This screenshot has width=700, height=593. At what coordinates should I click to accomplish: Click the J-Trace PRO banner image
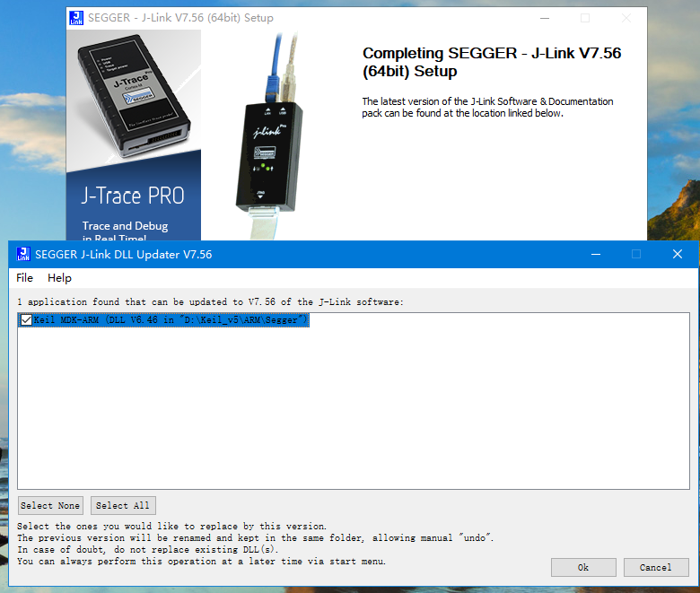pyautogui.click(x=134, y=135)
